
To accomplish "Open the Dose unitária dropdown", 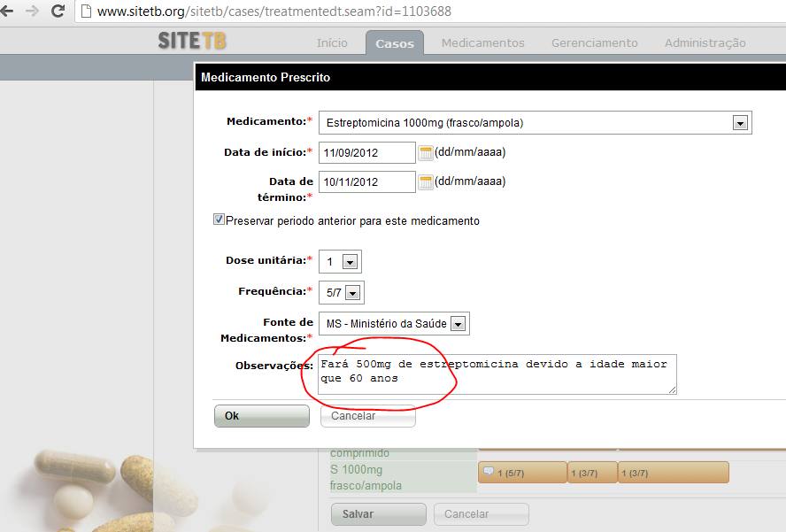I will 350,262.
